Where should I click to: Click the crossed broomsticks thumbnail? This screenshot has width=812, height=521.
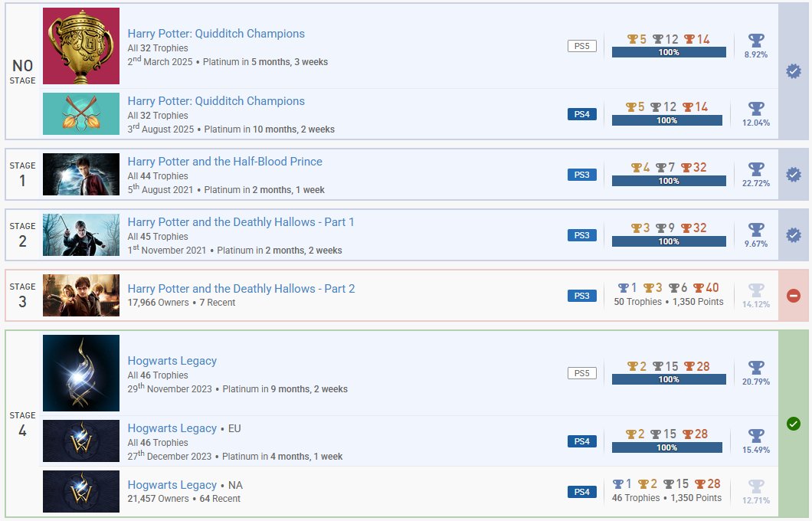pos(81,114)
